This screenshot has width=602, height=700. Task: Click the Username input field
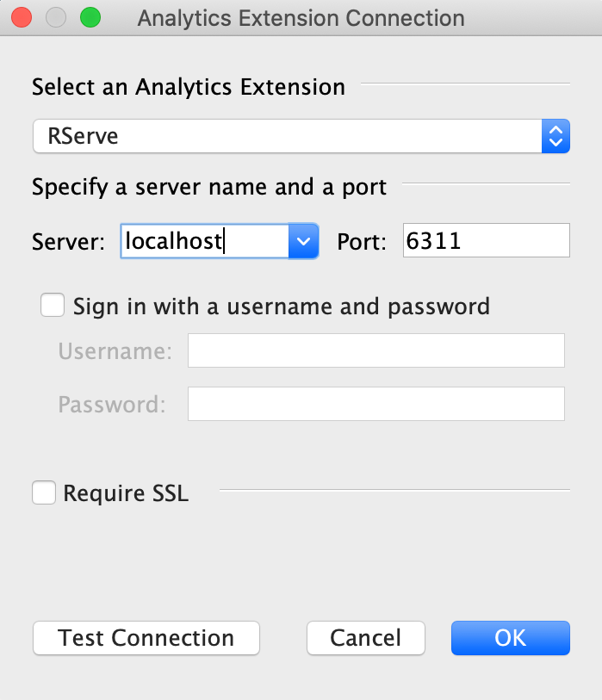375,351
